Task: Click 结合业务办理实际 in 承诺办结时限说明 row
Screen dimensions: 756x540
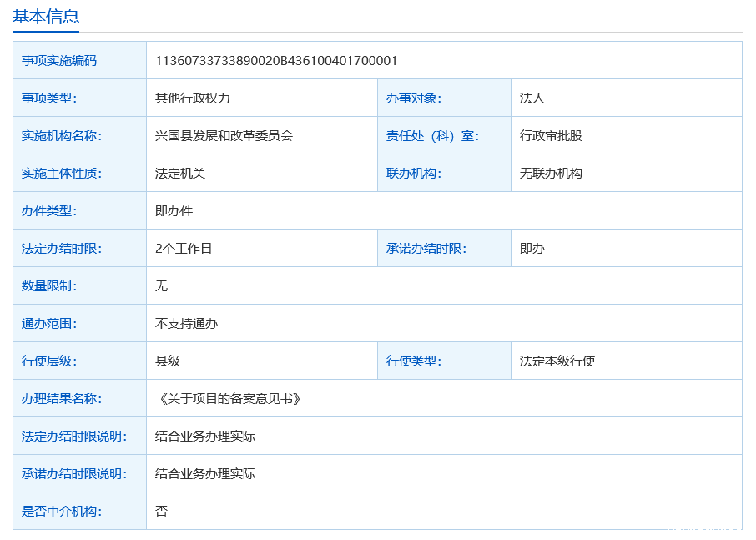Action: (205, 474)
